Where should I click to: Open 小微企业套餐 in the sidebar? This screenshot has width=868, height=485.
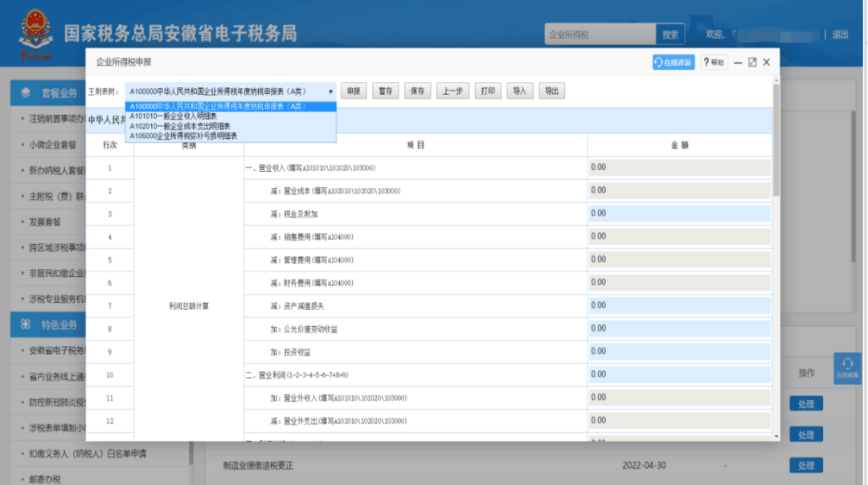click(x=52, y=145)
